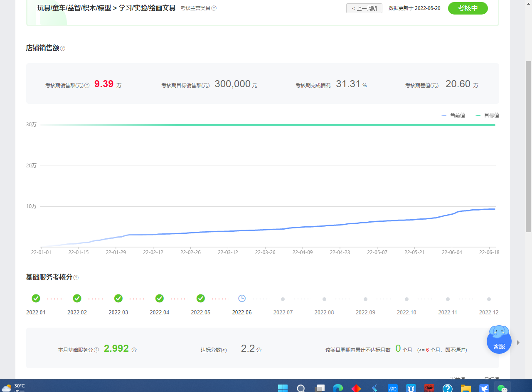Click help icon next to 考核期销售额(元)
This screenshot has height=392, width=532.
click(87, 85)
